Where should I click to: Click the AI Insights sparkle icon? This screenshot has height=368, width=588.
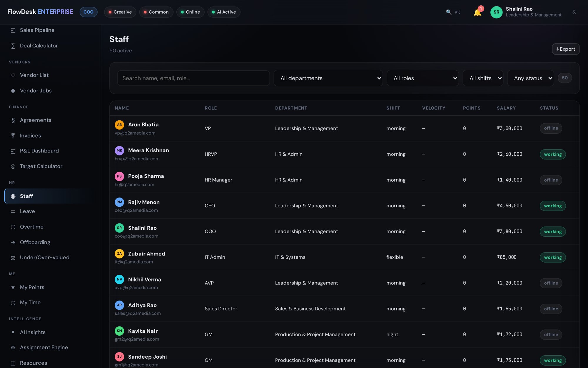(13, 332)
